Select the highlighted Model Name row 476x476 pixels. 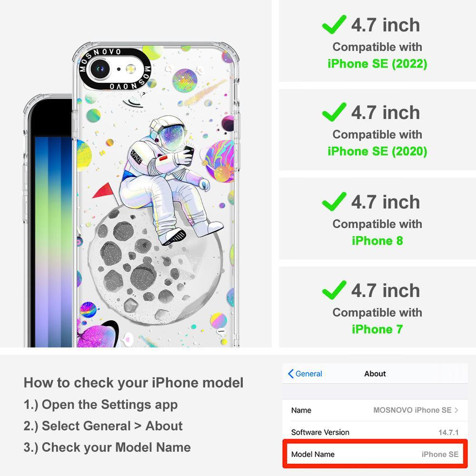coord(375,454)
